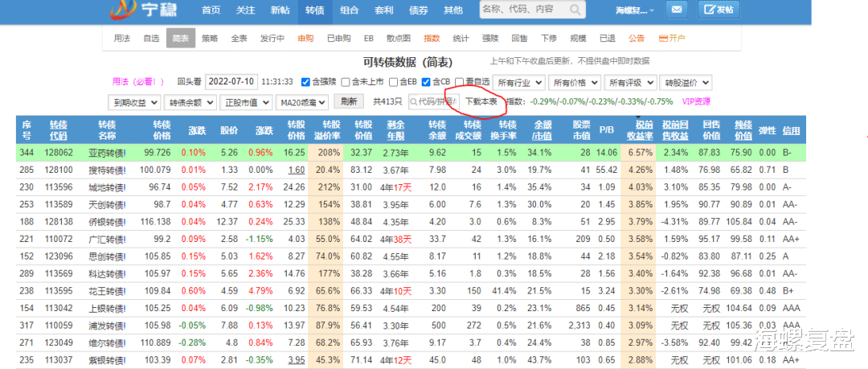The height and width of the screenshot is (369, 868).
Task: Open the 新帖 top menu
Action: point(280,10)
